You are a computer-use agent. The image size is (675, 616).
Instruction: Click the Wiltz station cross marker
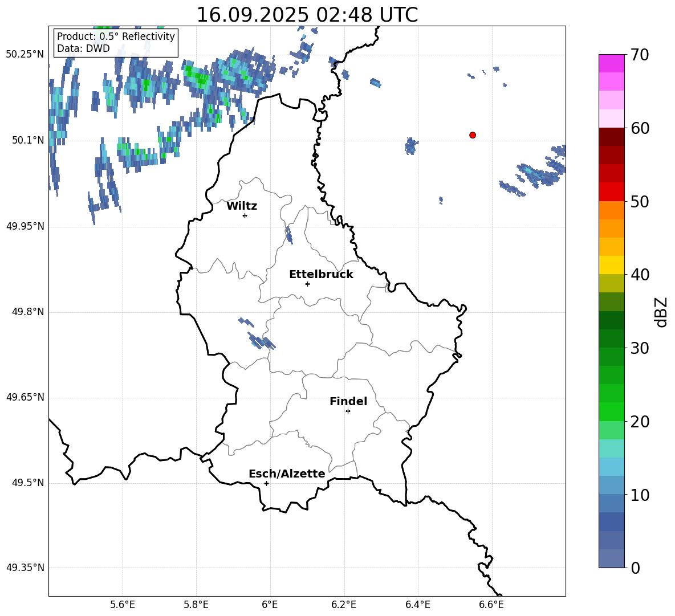(x=245, y=215)
